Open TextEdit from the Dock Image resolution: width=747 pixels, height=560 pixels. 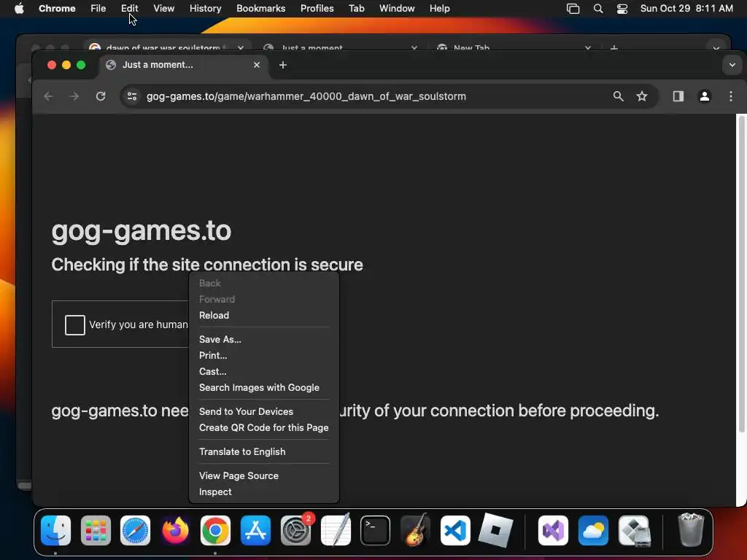click(336, 530)
